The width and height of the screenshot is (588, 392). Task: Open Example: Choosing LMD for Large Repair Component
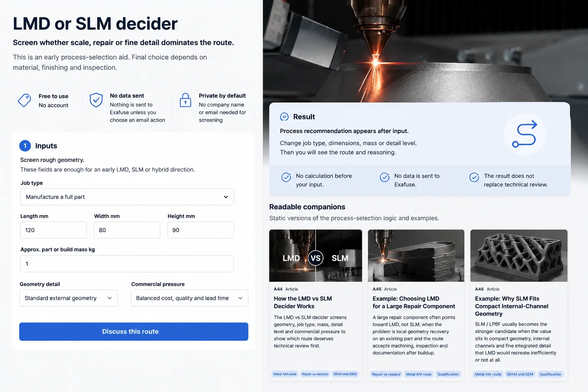(414, 302)
